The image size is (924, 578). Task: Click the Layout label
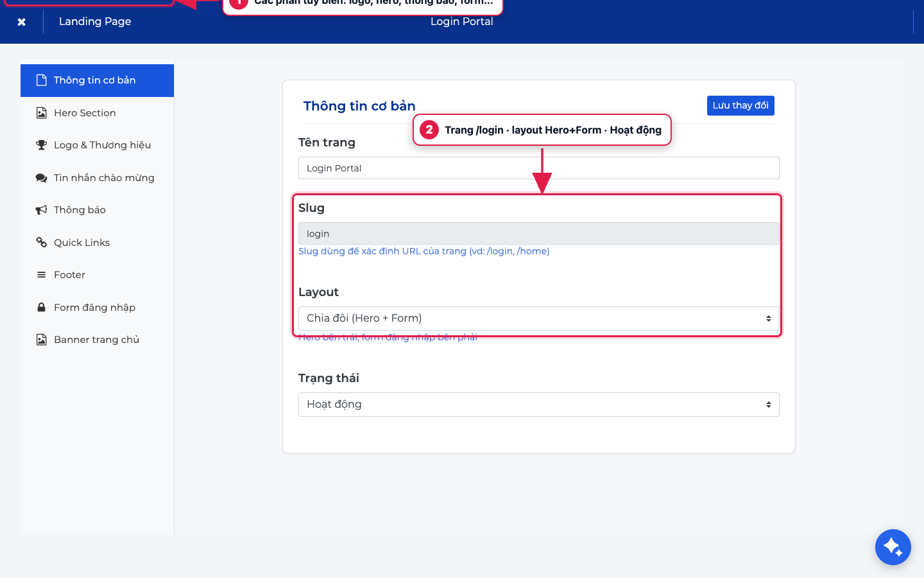(318, 292)
